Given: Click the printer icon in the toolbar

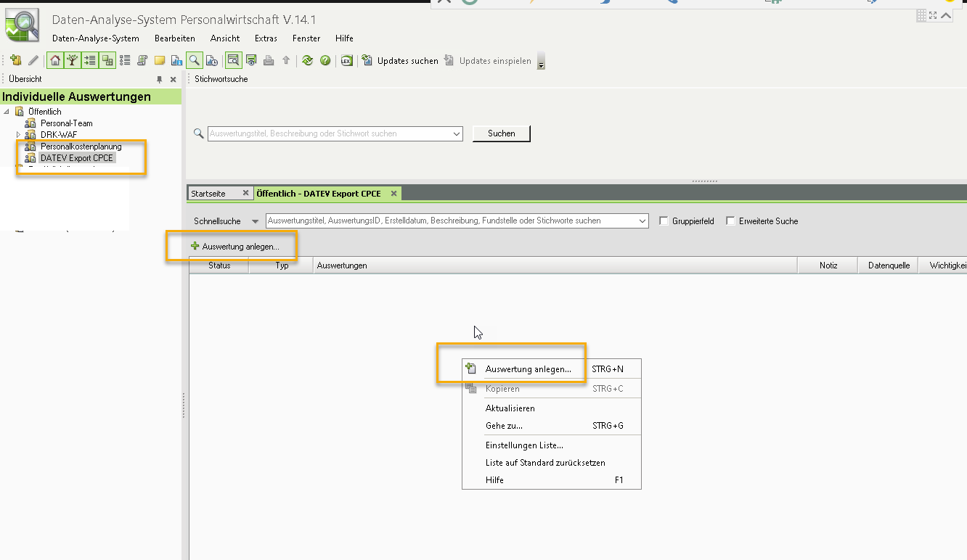Looking at the screenshot, I should pyautogui.click(x=269, y=61).
